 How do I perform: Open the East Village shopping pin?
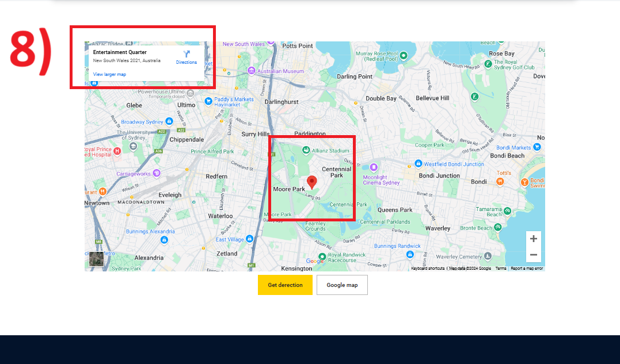click(x=249, y=239)
